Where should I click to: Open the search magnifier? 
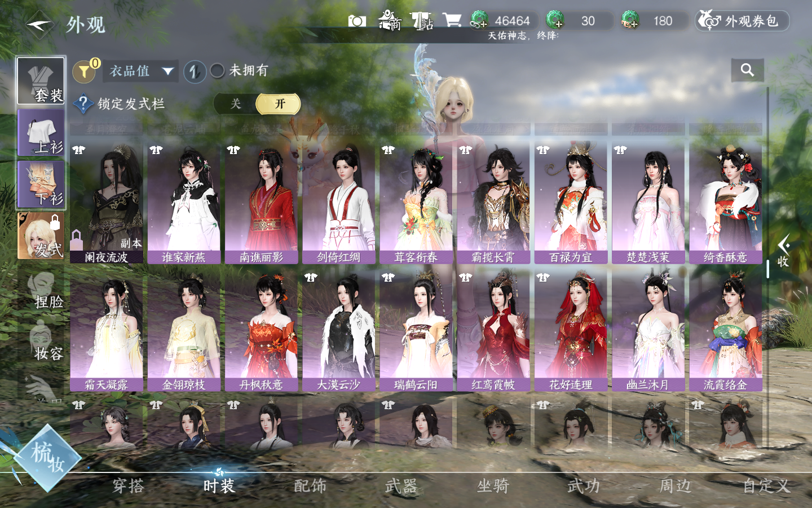click(748, 70)
